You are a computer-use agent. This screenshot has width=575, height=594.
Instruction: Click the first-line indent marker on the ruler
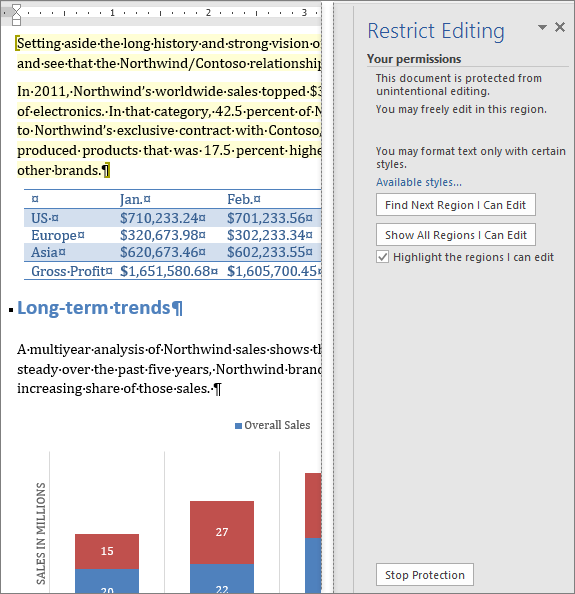click(x=16, y=10)
